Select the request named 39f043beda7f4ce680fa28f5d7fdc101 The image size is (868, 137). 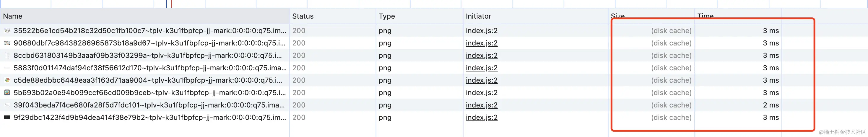(x=149, y=105)
